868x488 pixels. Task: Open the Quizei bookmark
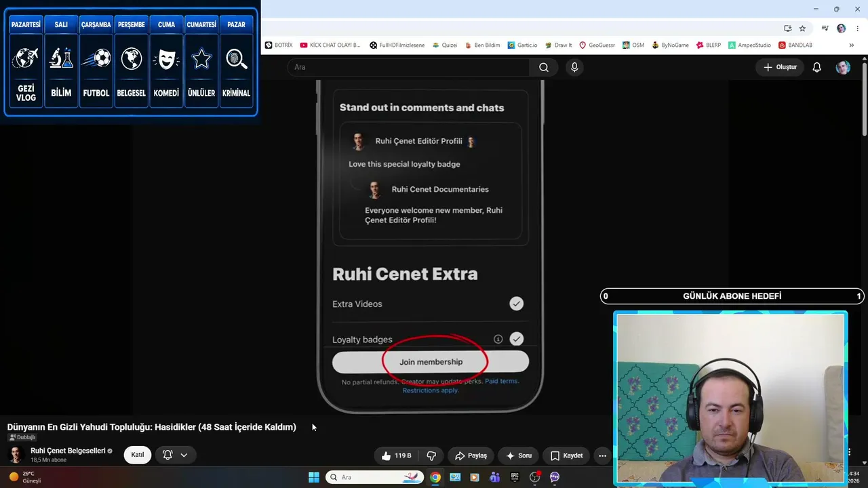pyautogui.click(x=445, y=45)
